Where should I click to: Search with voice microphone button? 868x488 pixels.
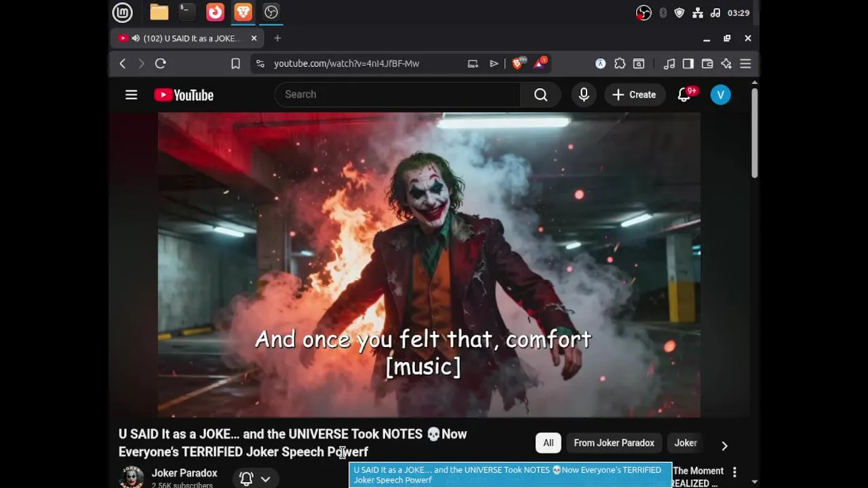(x=584, y=95)
